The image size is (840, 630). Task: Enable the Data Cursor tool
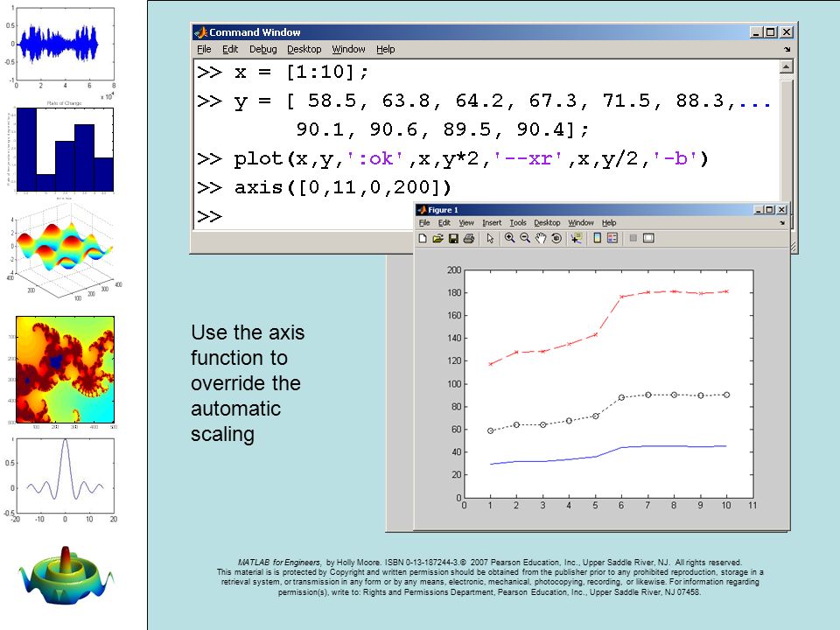[x=577, y=238]
